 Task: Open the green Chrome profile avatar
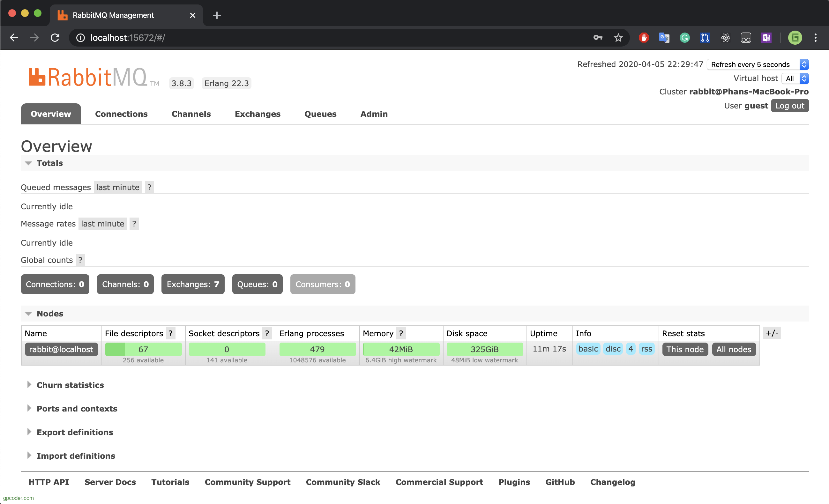click(x=795, y=38)
